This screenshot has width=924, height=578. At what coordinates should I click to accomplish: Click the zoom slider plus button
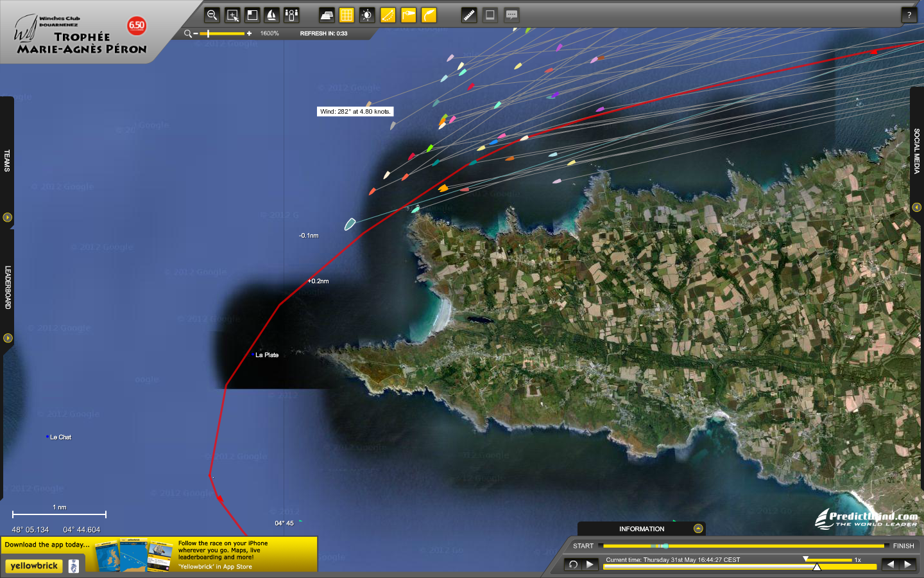tap(249, 33)
